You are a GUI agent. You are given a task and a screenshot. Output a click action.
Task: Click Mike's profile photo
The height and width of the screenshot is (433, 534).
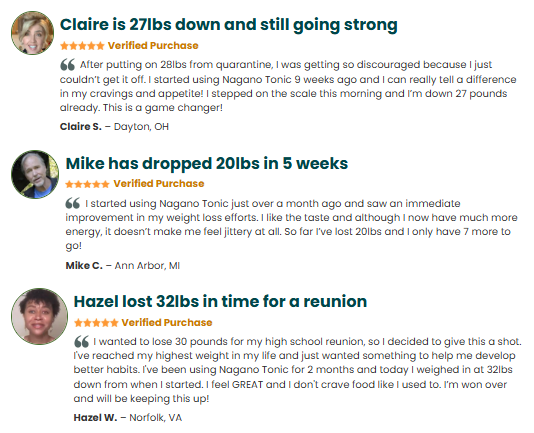pos(35,174)
